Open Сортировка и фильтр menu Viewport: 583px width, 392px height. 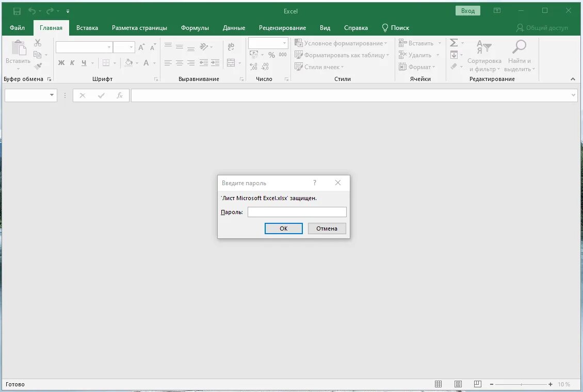click(x=484, y=56)
